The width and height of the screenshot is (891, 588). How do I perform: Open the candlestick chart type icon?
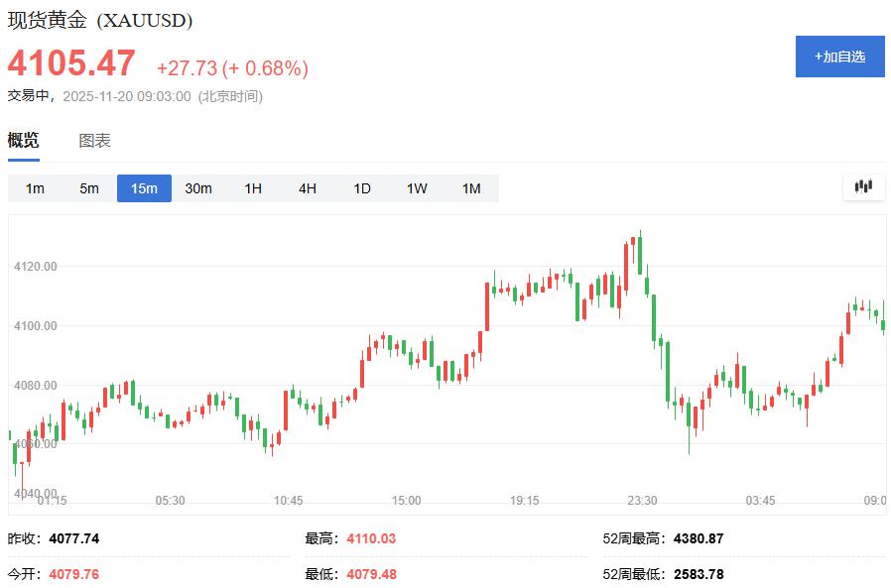point(862,186)
